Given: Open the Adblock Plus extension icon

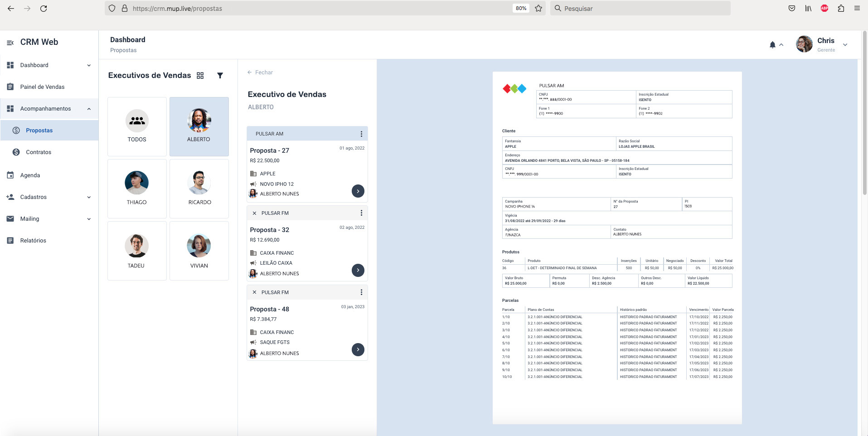Looking at the screenshot, I should [x=824, y=9].
